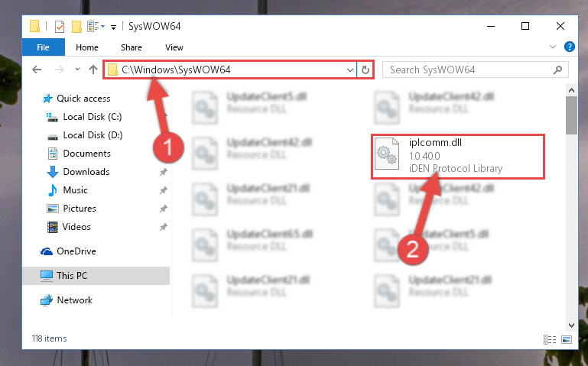The width and height of the screenshot is (588, 366).
Task: Click the Properties icon in title bar
Action: point(59,26)
